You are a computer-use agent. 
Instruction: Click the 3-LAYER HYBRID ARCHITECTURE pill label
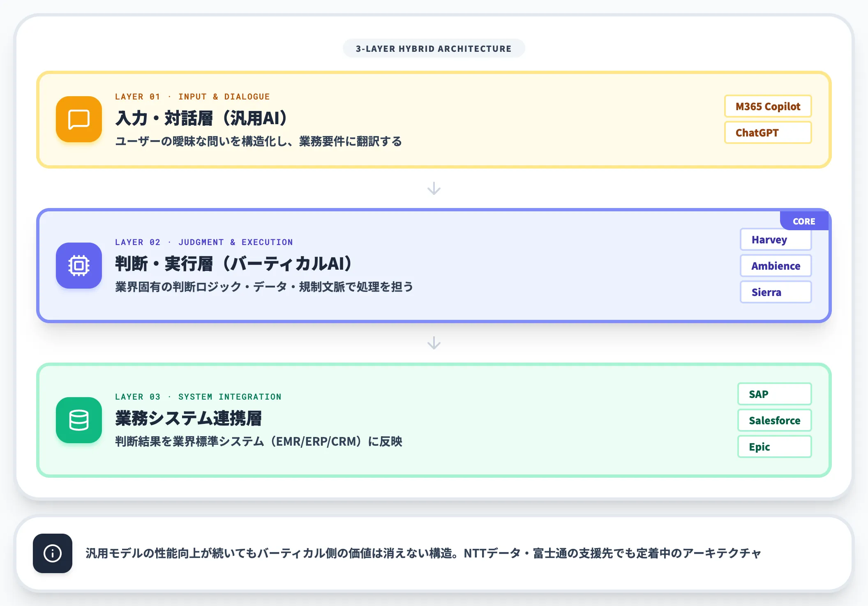click(x=434, y=49)
